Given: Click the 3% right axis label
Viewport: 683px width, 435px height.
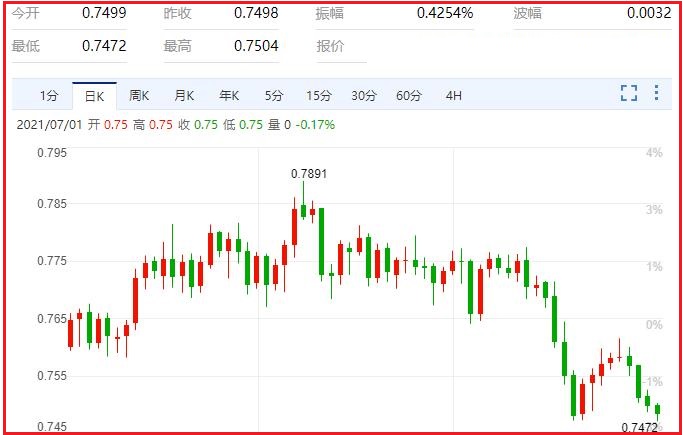Looking at the screenshot, I should [654, 210].
